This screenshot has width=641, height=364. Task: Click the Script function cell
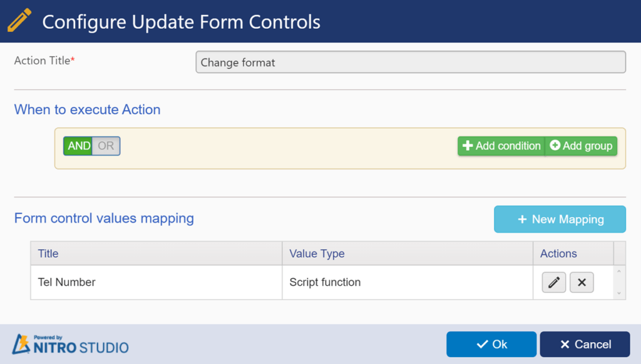pyautogui.click(x=408, y=282)
